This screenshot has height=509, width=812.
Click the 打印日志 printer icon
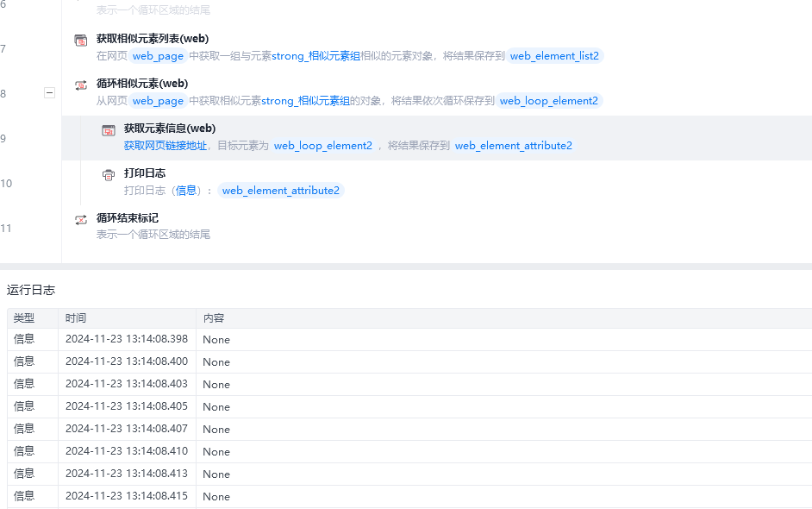tap(109, 174)
